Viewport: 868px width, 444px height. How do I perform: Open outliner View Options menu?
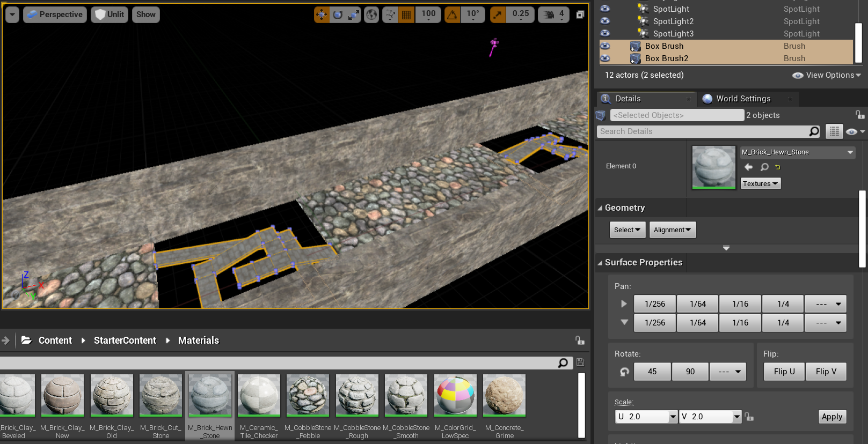coord(827,75)
